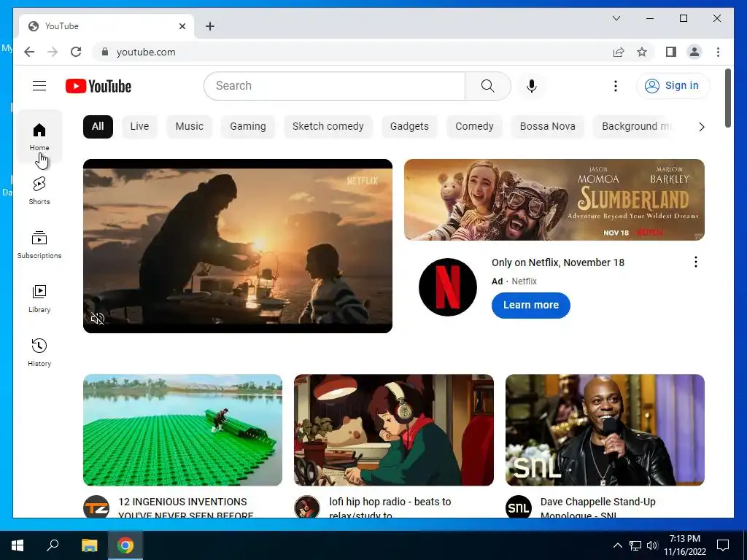Viewport: 747px width, 560px height.
Task: Select the Music filter chip
Action: coord(189,127)
